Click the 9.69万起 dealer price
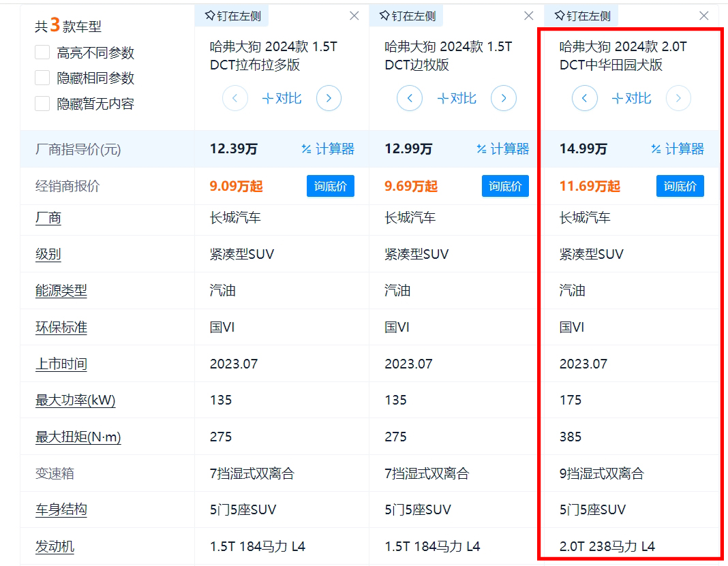 [x=411, y=186]
